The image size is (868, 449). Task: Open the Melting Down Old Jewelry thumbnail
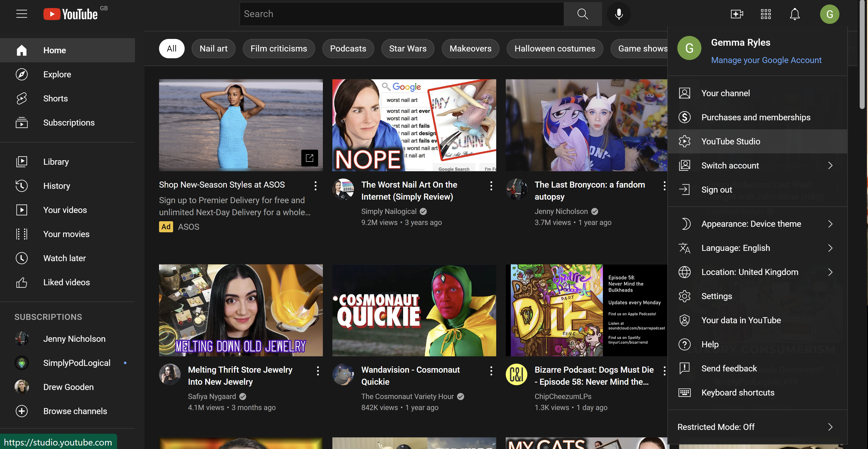[x=241, y=310]
